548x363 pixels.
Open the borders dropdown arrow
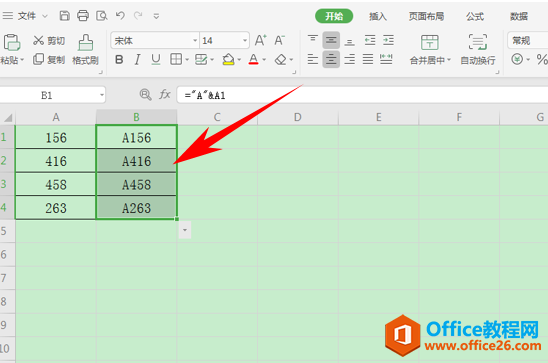[187, 60]
